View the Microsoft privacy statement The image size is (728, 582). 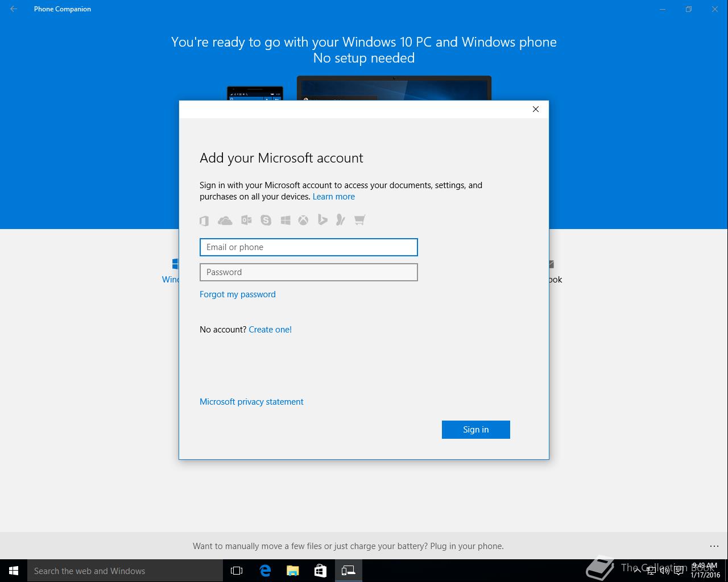pos(251,402)
